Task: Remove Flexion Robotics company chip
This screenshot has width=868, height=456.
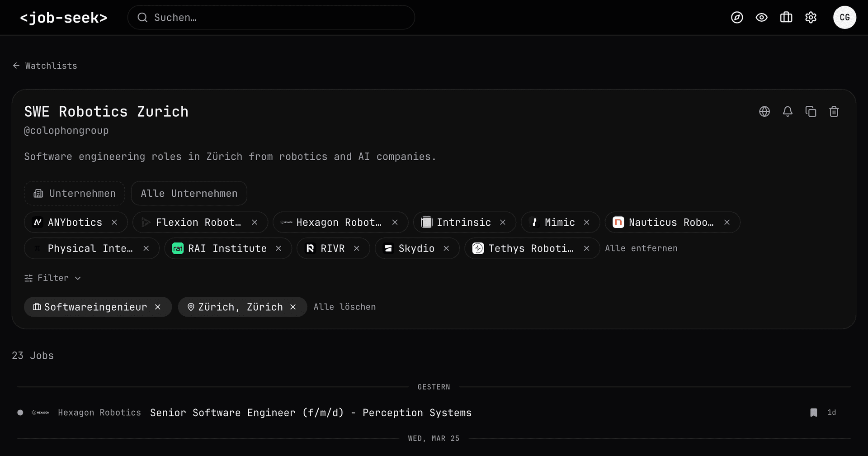Action: 255,223
